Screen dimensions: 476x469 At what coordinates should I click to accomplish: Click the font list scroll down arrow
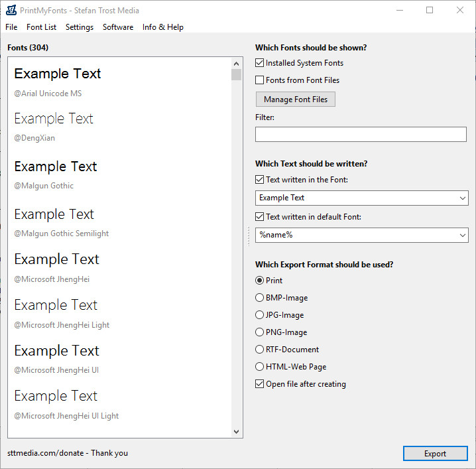(x=236, y=432)
